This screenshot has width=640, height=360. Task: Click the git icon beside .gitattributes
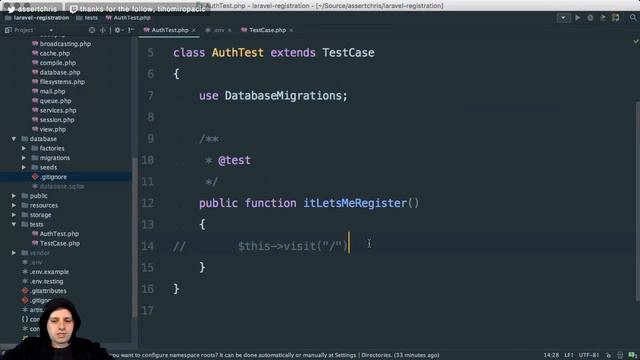25,291
